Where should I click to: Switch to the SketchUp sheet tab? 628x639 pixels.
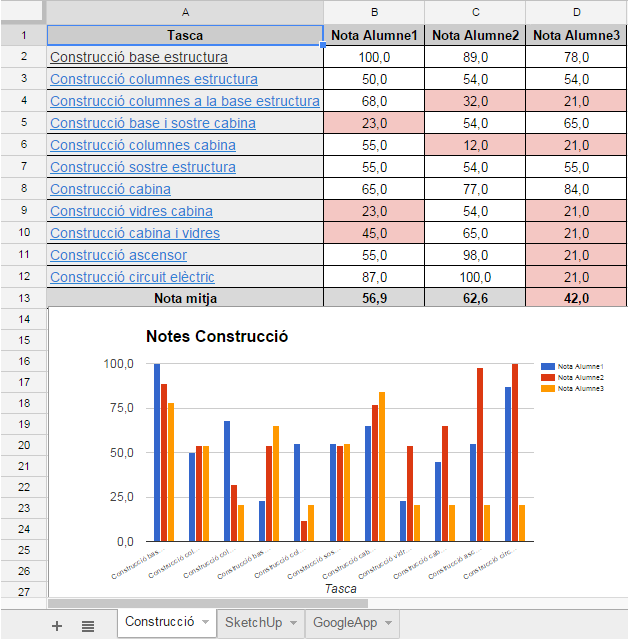click(253, 622)
